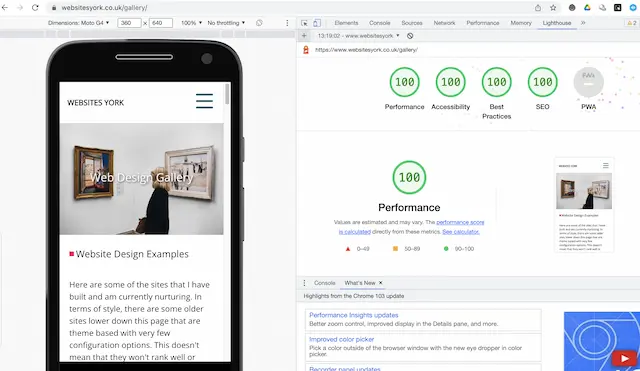Open the hamburger menu on Websites York

[204, 101]
